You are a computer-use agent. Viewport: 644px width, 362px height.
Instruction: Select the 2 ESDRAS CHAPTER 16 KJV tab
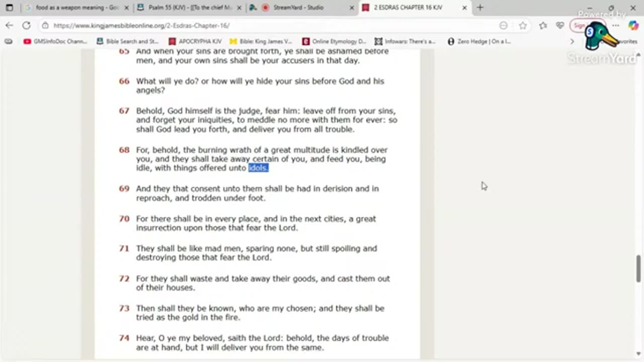pos(409,8)
